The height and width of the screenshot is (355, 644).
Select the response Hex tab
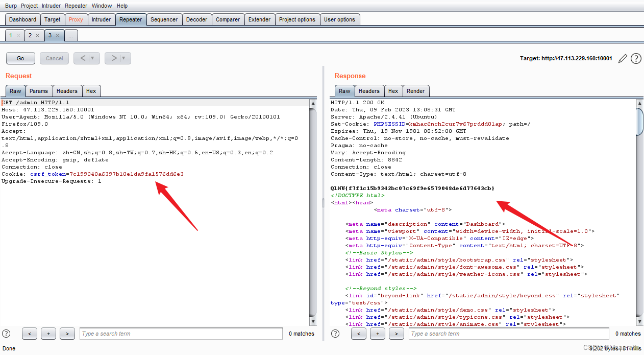pyautogui.click(x=393, y=91)
